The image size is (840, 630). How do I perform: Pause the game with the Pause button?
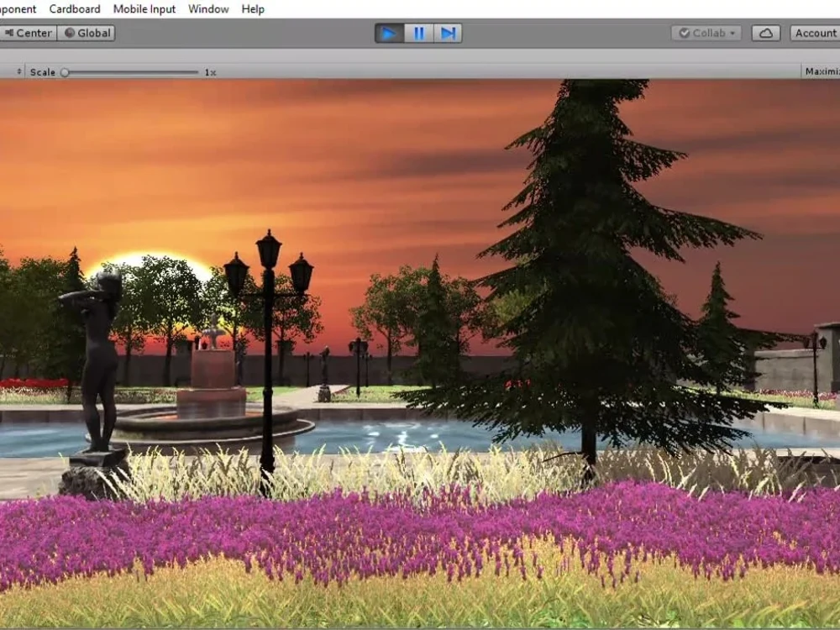click(418, 34)
